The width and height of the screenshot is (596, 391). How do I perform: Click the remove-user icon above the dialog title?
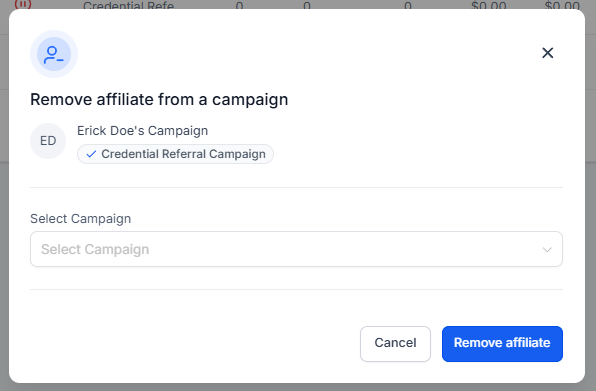54,54
